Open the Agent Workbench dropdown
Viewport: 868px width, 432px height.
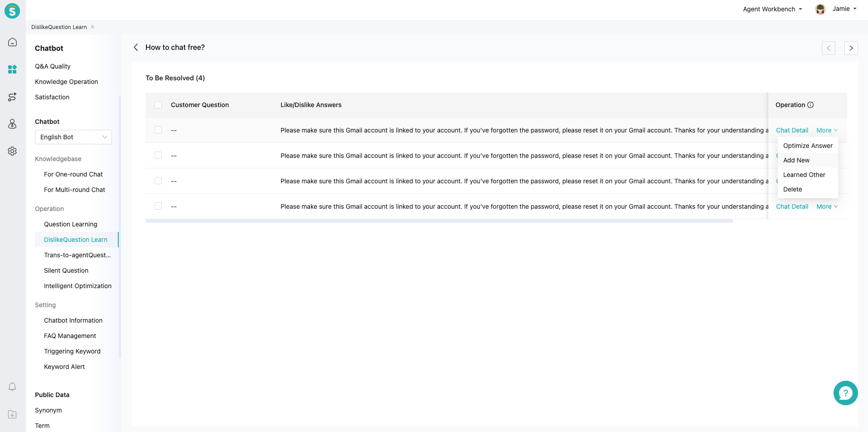pos(772,9)
